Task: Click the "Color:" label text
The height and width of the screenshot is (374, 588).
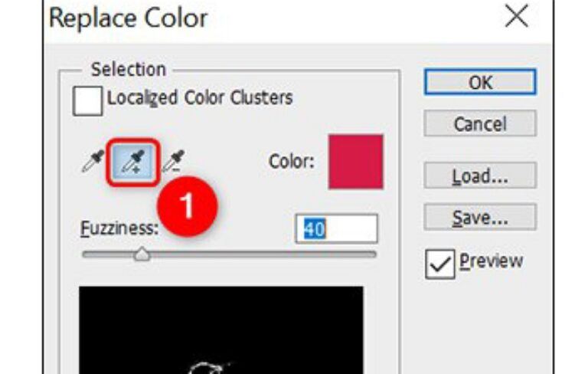Action: coord(292,162)
